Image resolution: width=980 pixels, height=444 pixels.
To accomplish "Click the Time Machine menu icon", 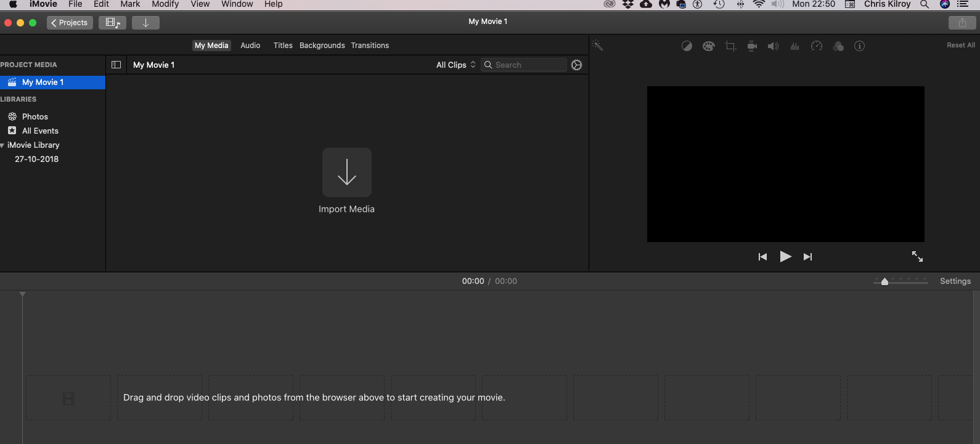I will pyautogui.click(x=719, y=4).
